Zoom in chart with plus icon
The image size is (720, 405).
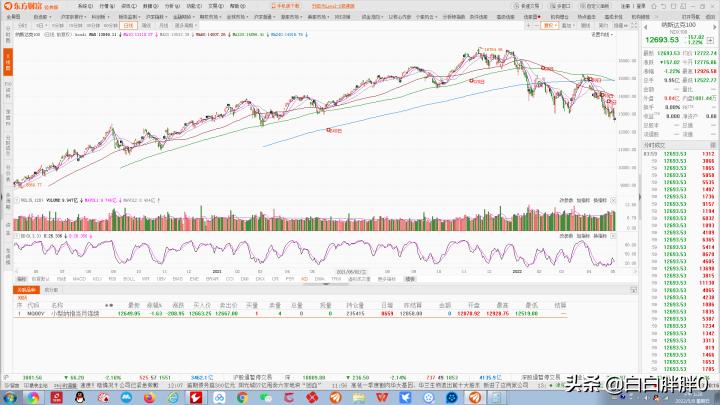click(529, 25)
